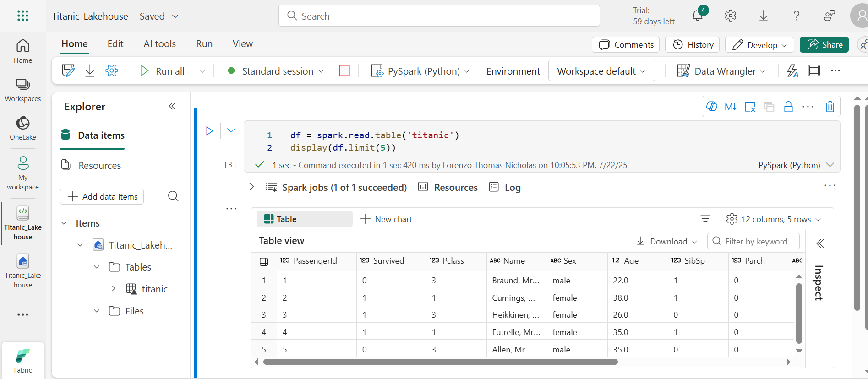Delete the cell with trash icon
Screen dimensions: 868x379
coord(830,107)
